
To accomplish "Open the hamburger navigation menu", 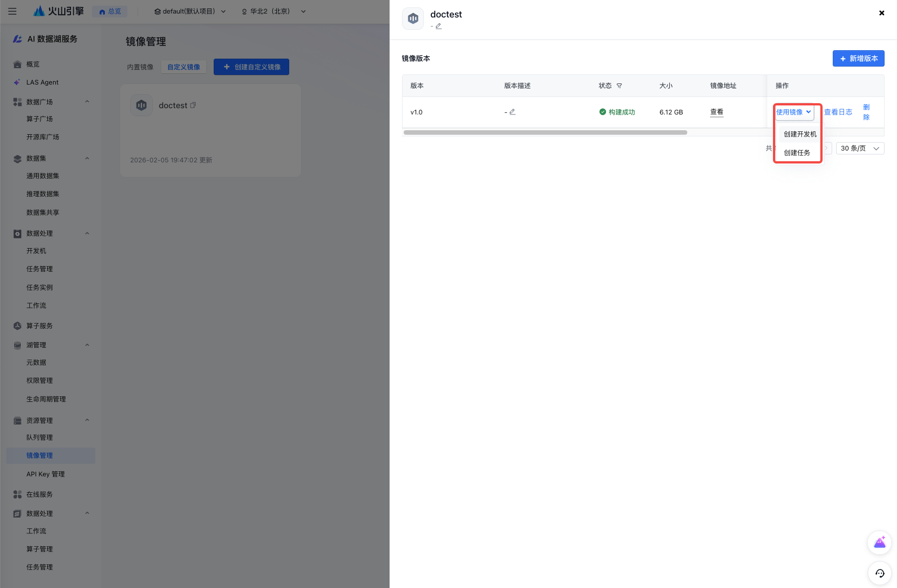I will tap(12, 11).
